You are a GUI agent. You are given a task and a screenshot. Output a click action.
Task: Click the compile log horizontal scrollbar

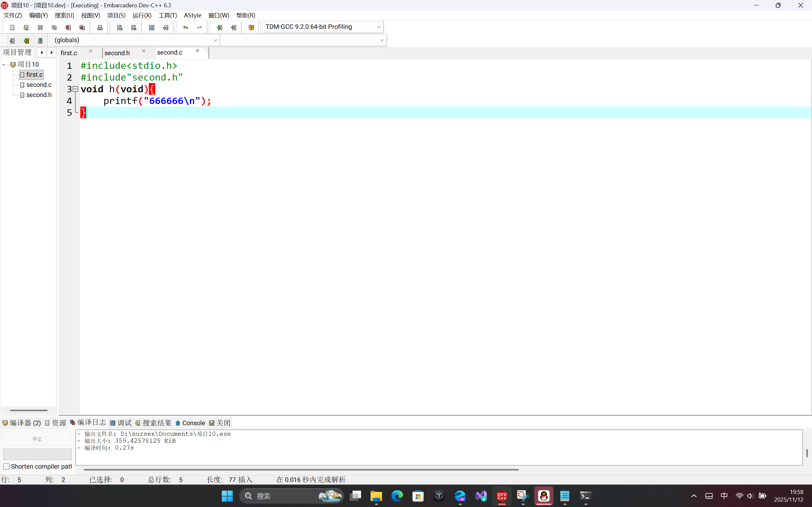tap(301, 470)
